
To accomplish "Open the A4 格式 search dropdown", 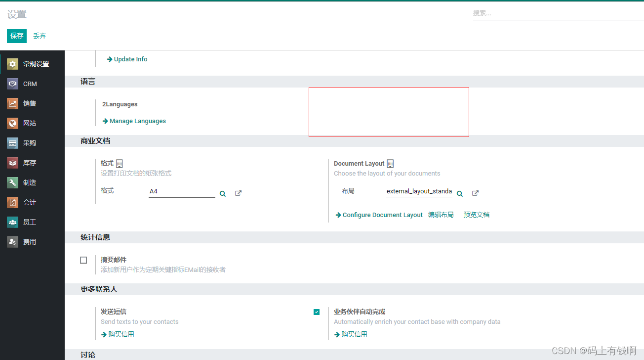I will [x=222, y=193].
